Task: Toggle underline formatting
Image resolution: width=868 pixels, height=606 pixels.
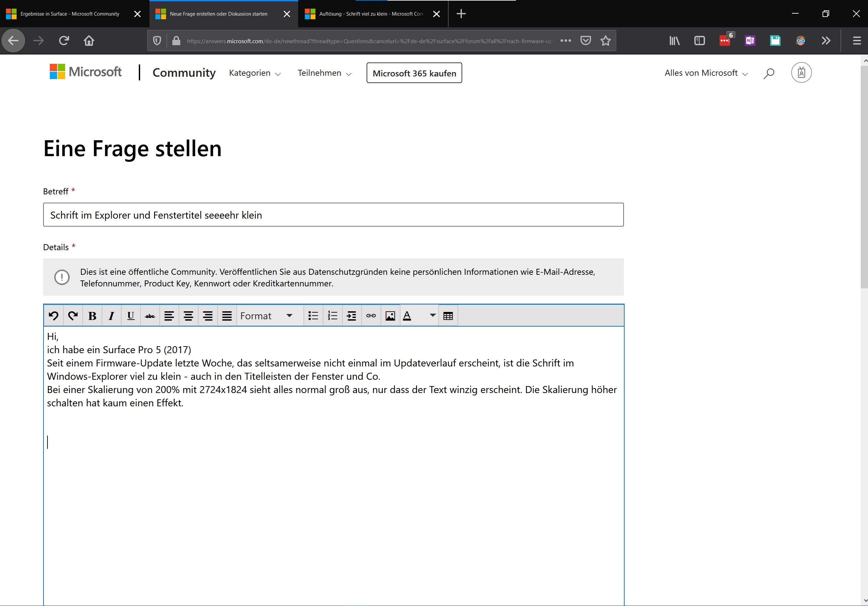Action: [x=131, y=316]
